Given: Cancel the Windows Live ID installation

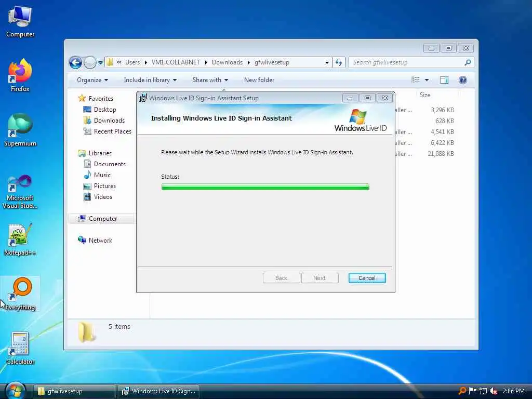Looking at the screenshot, I should 367,278.
